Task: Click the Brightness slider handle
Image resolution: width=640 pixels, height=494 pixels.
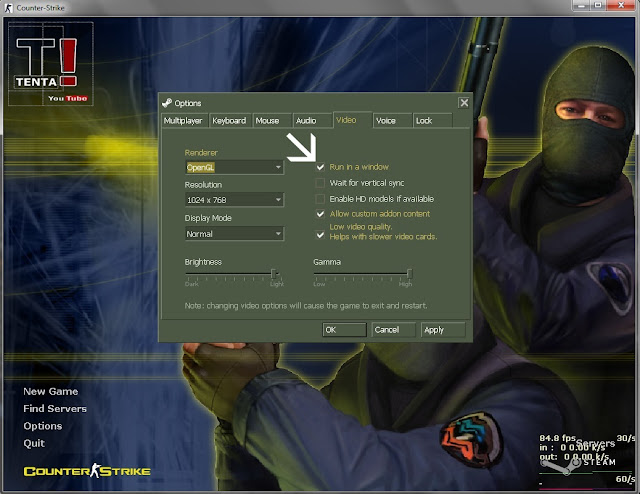Action: click(273, 274)
